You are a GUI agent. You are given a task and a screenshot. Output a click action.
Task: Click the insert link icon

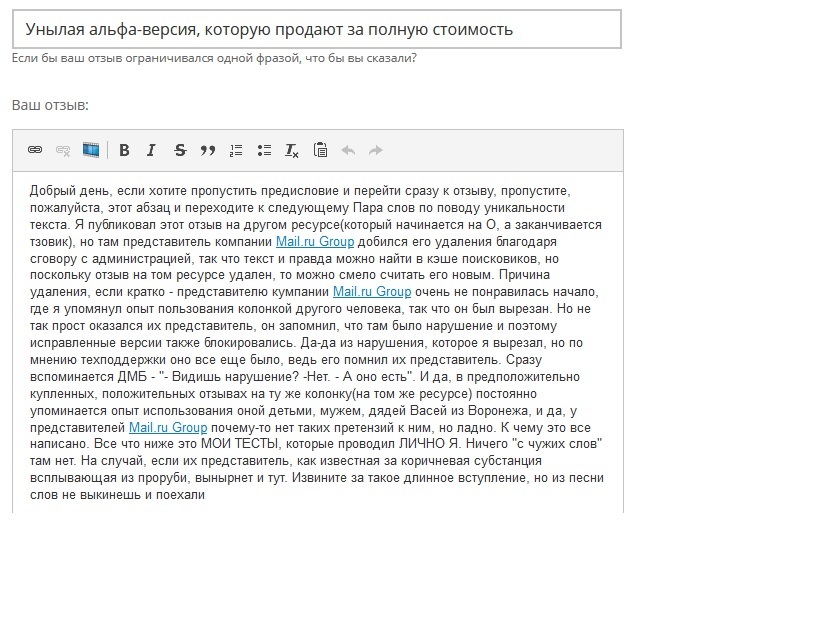click(35, 150)
